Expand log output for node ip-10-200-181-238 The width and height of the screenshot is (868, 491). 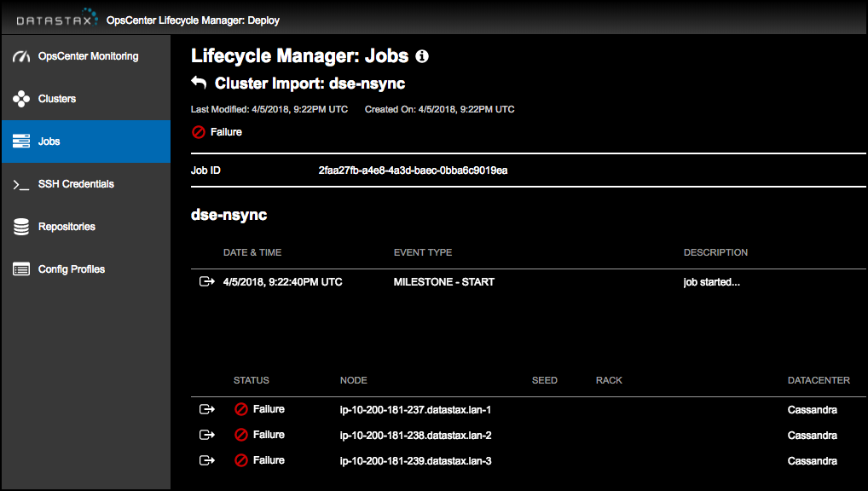click(x=205, y=435)
